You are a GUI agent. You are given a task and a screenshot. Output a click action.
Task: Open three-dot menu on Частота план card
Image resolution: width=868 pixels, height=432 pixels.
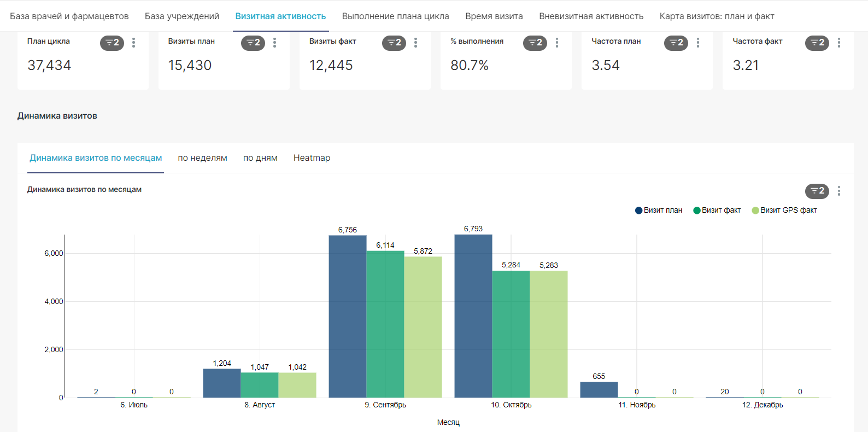point(697,43)
